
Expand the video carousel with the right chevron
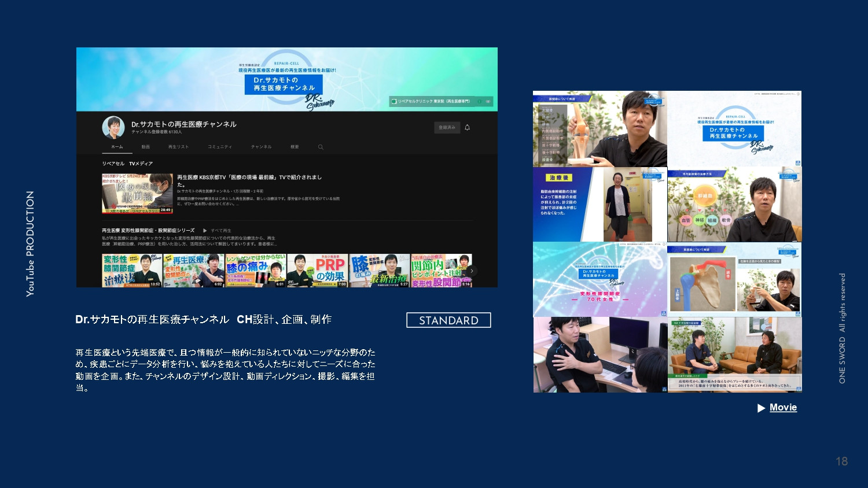[x=472, y=269]
